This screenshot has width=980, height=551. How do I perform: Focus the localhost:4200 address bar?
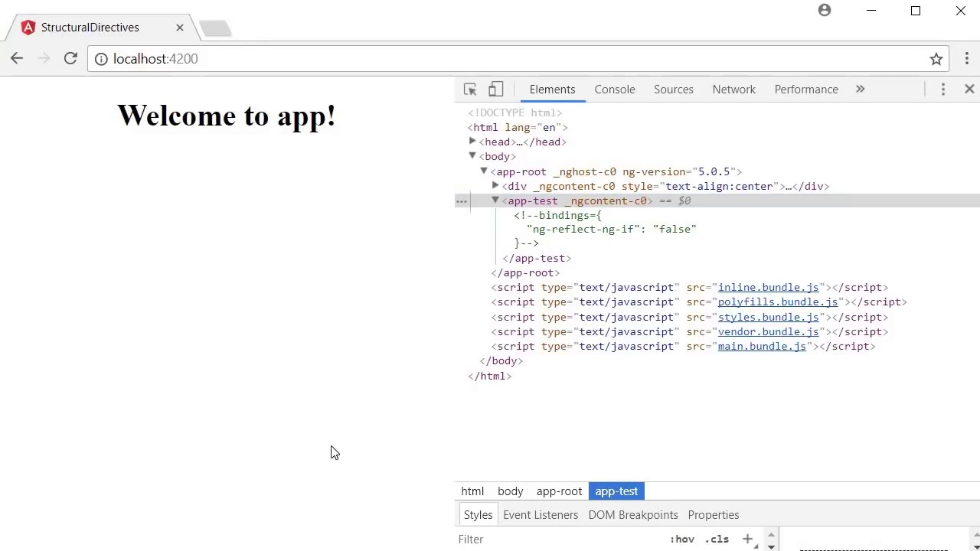point(517,59)
